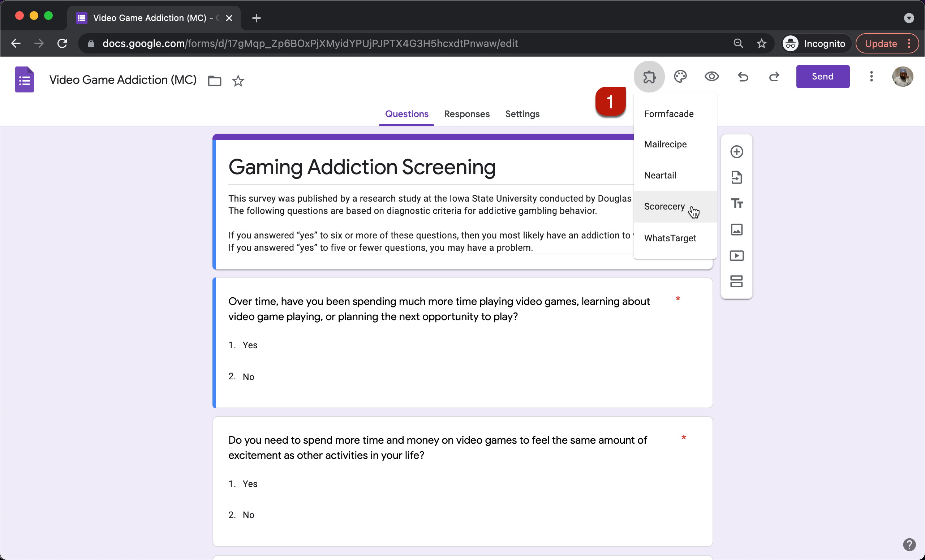Screen dimensions: 925x560
Task: Click the Gaming Addiction Screening title field
Action: point(362,167)
